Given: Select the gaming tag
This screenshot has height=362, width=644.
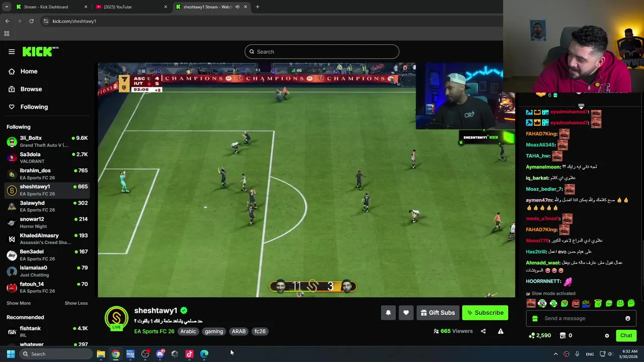Looking at the screenshot, I should point(214,331).
